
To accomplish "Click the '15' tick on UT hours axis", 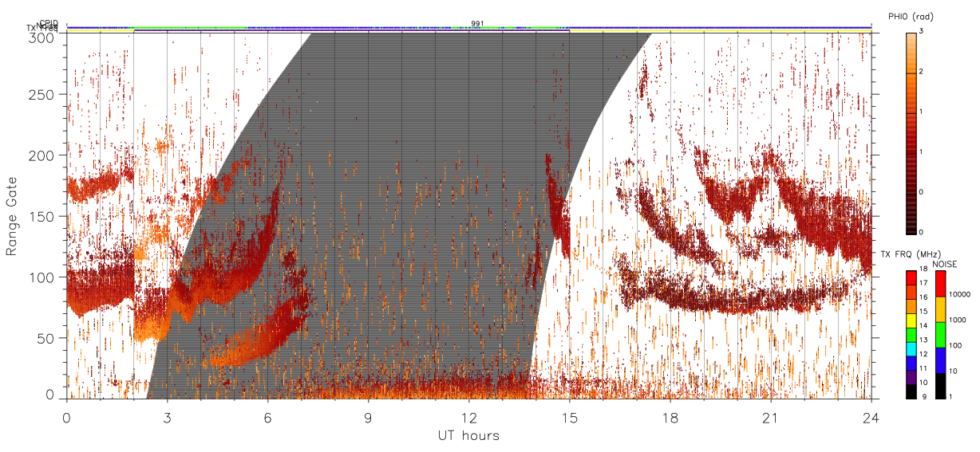I will (x=570, y=417).
